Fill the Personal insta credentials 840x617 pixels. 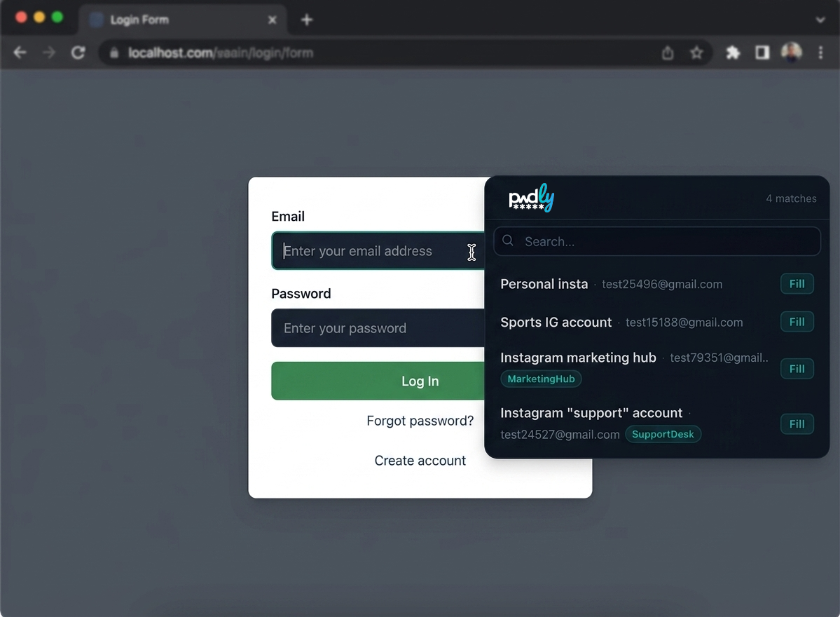[x=797, y=283]
